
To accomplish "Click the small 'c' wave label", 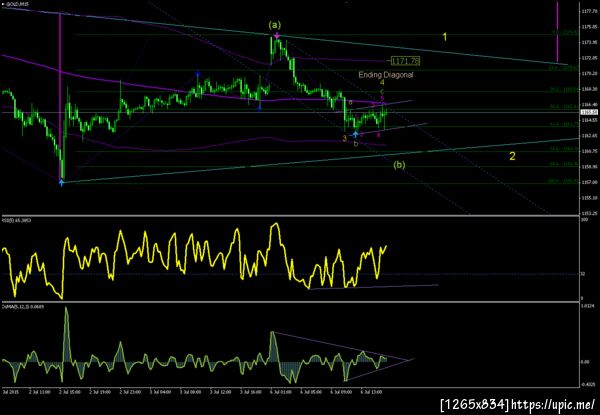I will click(382, 91).
